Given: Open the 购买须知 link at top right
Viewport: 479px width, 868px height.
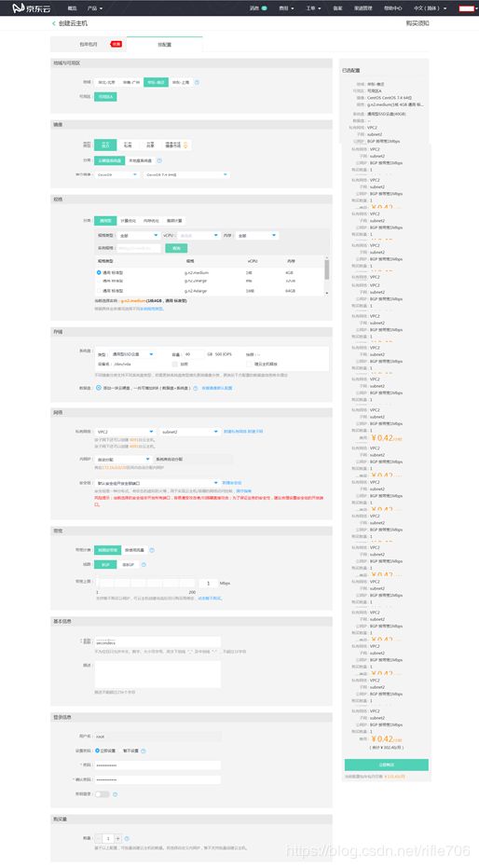Looking at the screenshot, I should 417,24.
